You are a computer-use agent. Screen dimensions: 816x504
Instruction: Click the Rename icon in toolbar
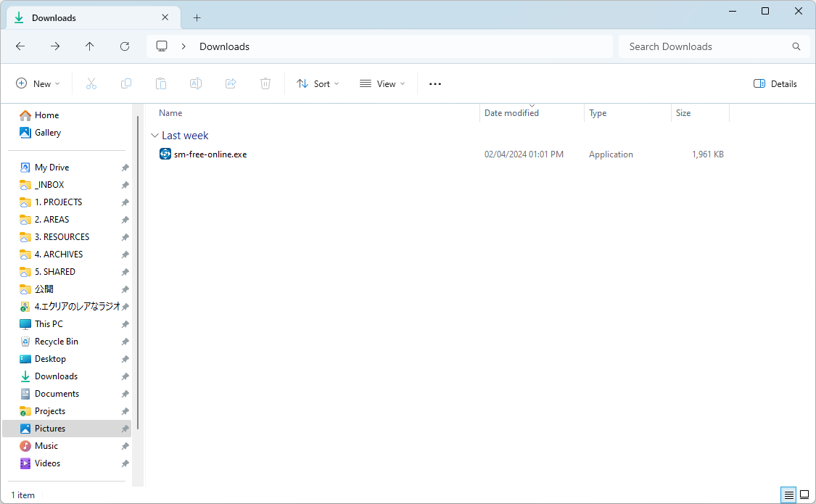coord(196,84)
